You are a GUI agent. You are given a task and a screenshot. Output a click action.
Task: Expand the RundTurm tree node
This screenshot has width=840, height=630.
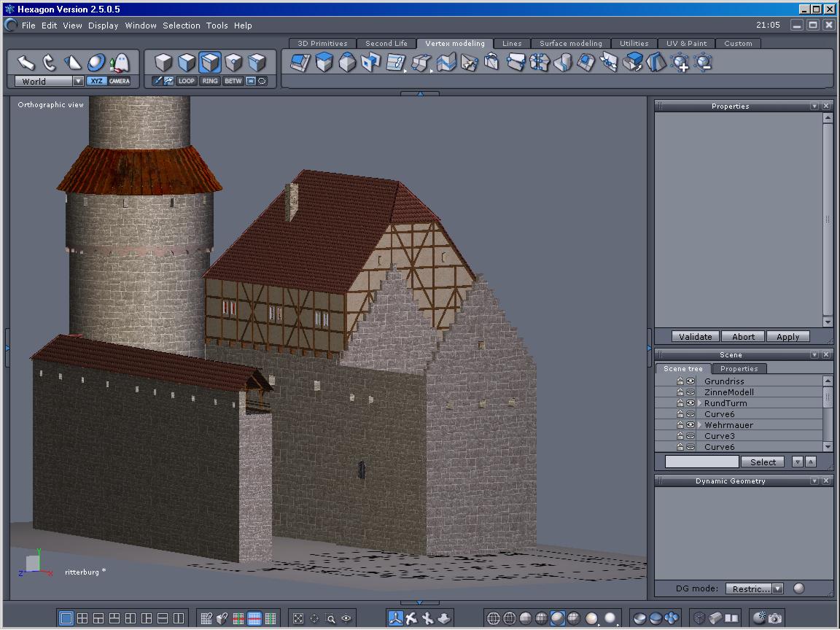[700, 403]
